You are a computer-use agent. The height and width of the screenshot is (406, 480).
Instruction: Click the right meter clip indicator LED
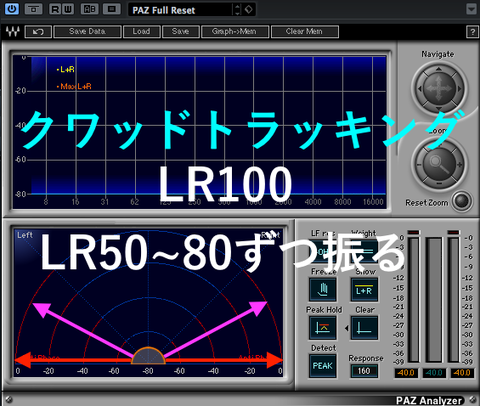pos(453,232)
